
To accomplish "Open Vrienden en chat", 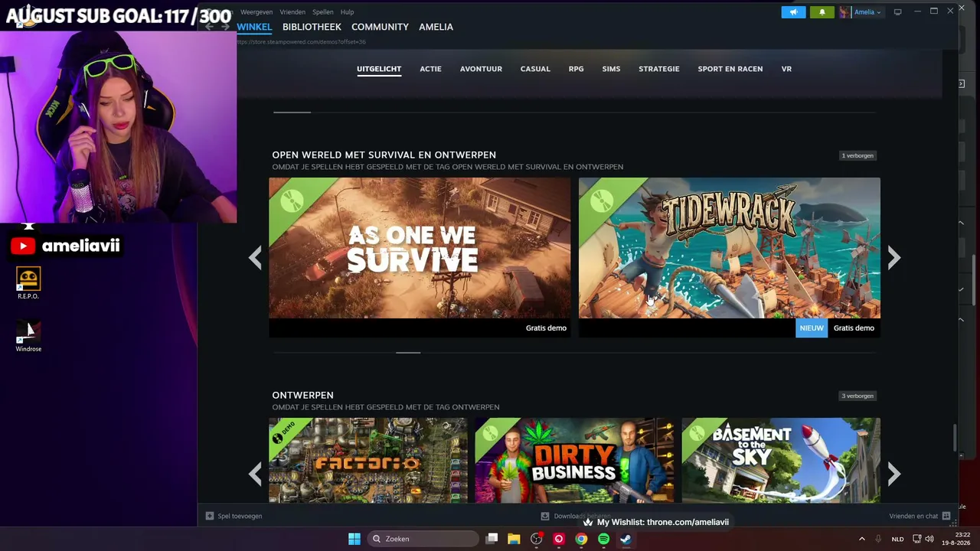I will [920, 516].
